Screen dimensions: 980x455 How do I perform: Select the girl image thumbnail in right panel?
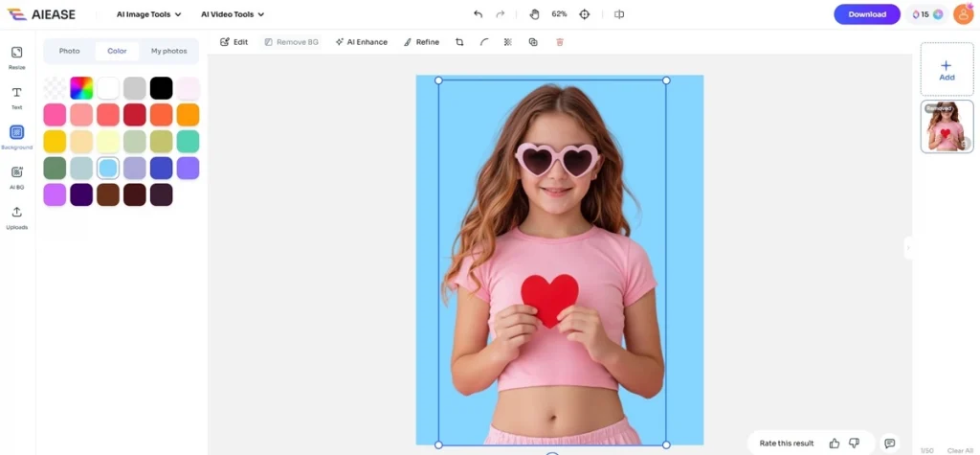pyautogui.click(x=946, y=127)
